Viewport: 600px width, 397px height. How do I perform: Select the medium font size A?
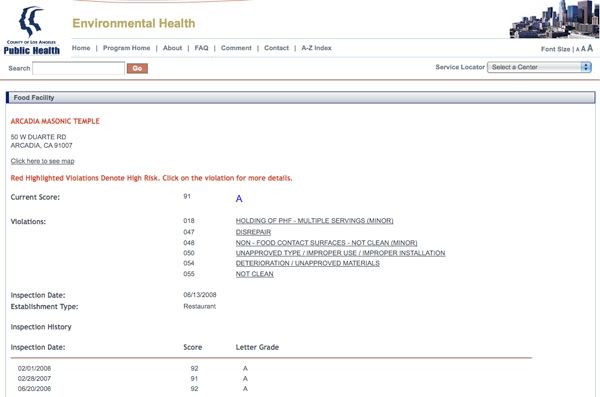(x=583, y=49)
